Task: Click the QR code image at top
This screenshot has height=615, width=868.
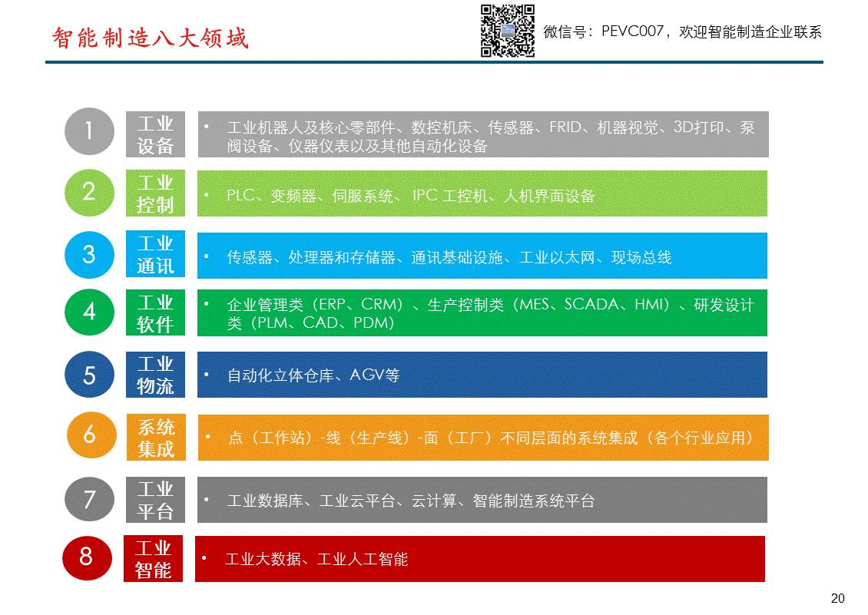Action: pyautogui.click(x=508, y=31)
